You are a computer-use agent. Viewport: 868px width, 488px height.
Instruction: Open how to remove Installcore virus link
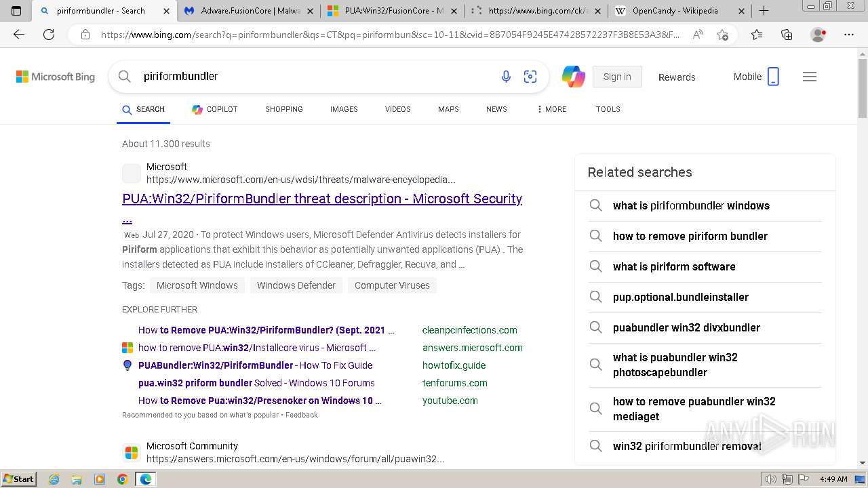257,348
